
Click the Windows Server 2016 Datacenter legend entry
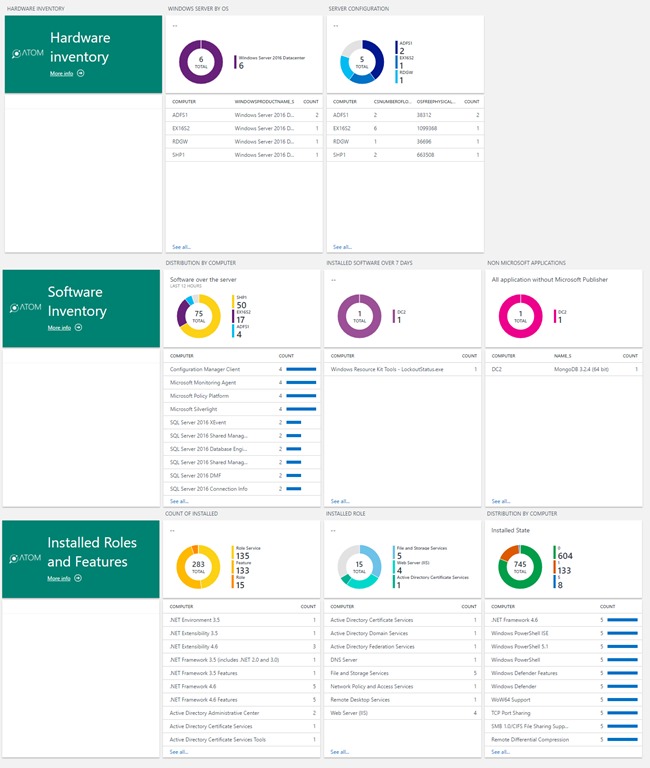click(x=269, y=62)
